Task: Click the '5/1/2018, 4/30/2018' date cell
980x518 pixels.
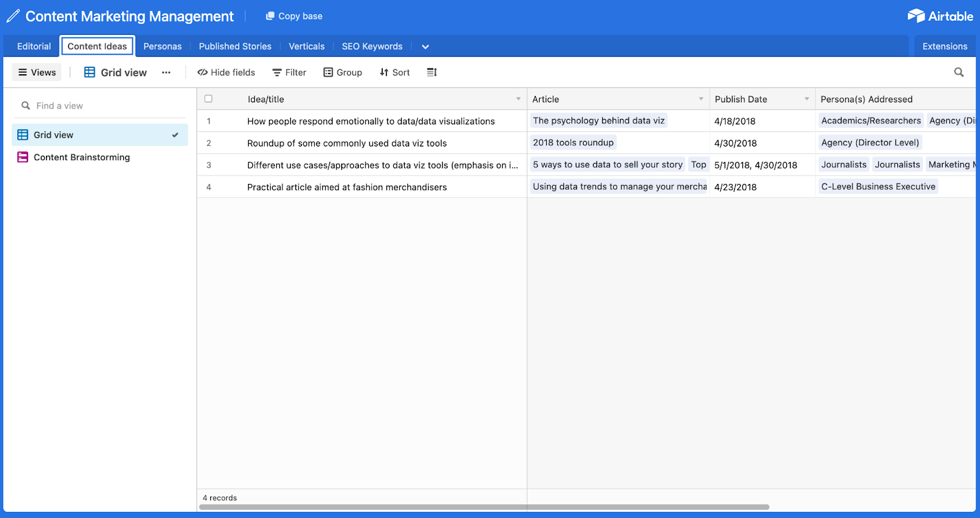Action: tap(763, 165)
